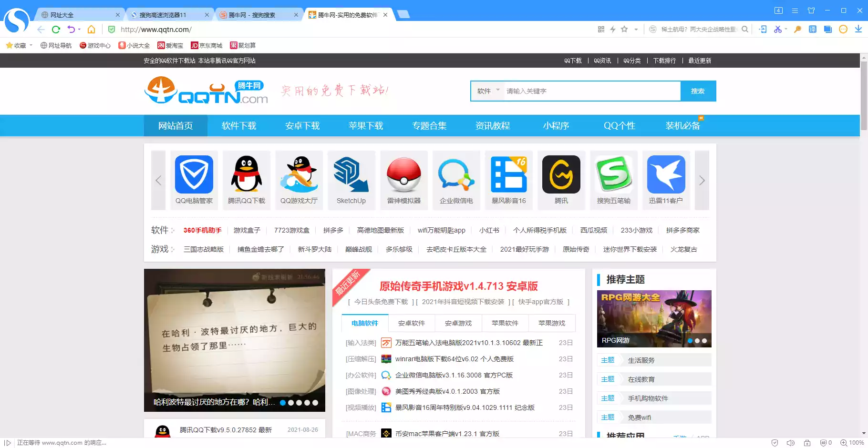The image size is (868, 448).
Task: Click the 搜索 search button
Action: tap(698, 91)
